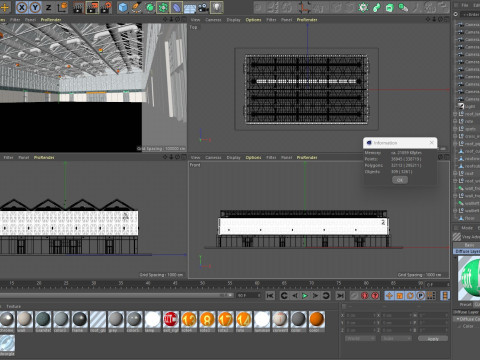Add a light object
The width and height of the screenshot is (480, 360).
pyautogui.click(x=217, y=7)
